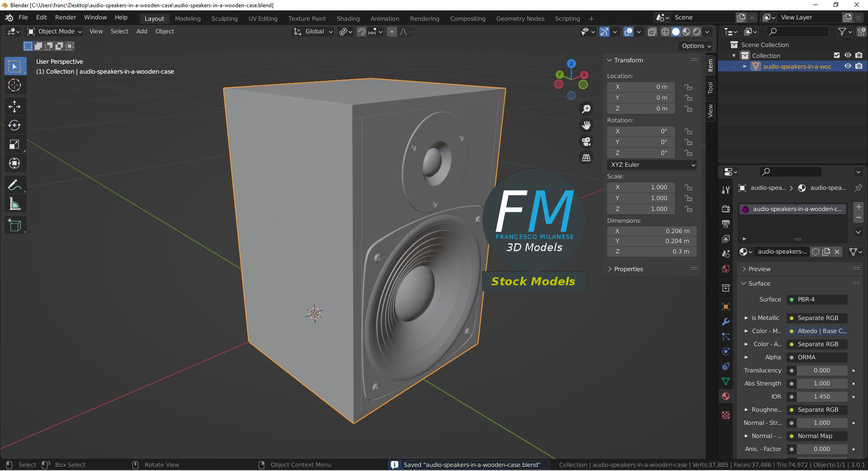Switch to wireframe viewport shading
Image resolution: width=868 pixels, height=471 pixels.
[x=665, y=32]
